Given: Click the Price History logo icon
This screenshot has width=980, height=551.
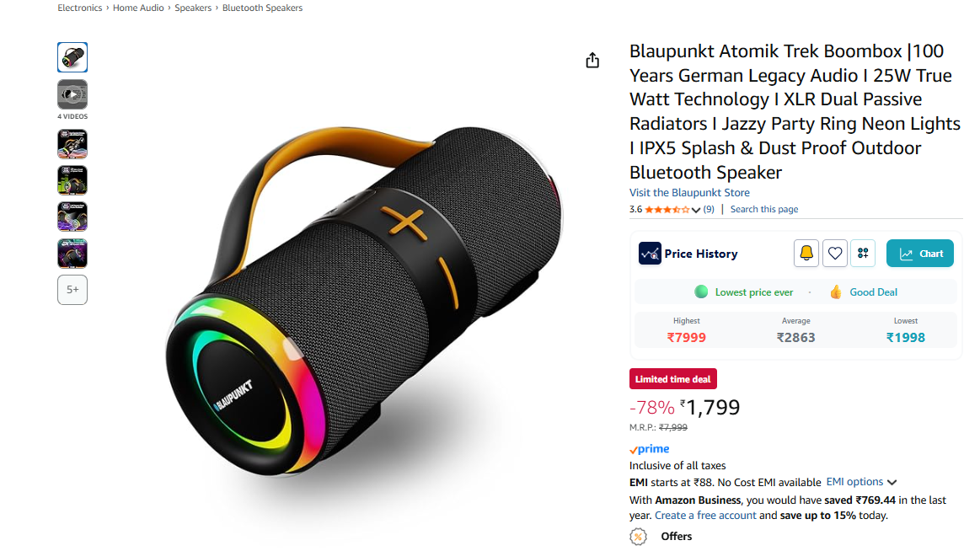Looking at the screenshot, I should (x=650, y=253).
